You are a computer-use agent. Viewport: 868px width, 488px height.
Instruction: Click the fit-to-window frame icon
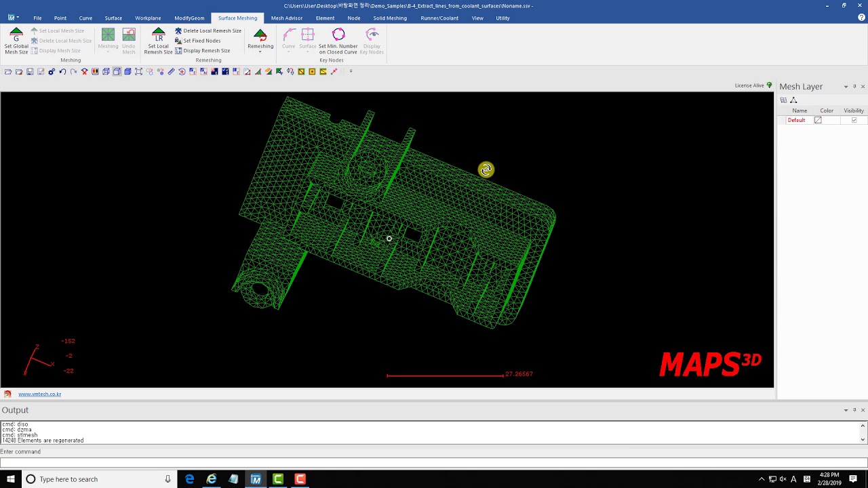pyautogui.click(x=138, y=72)
